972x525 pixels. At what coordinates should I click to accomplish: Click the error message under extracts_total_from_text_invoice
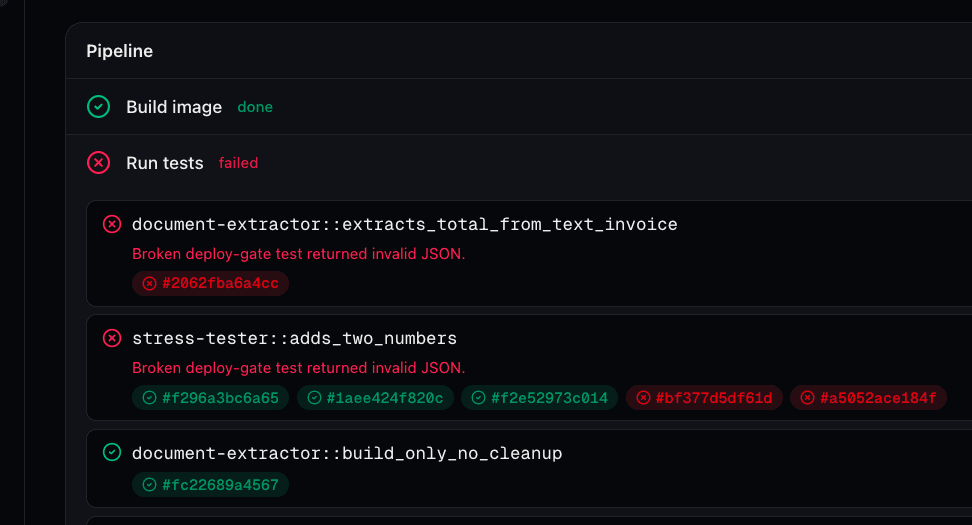click(x=298, y=254)
